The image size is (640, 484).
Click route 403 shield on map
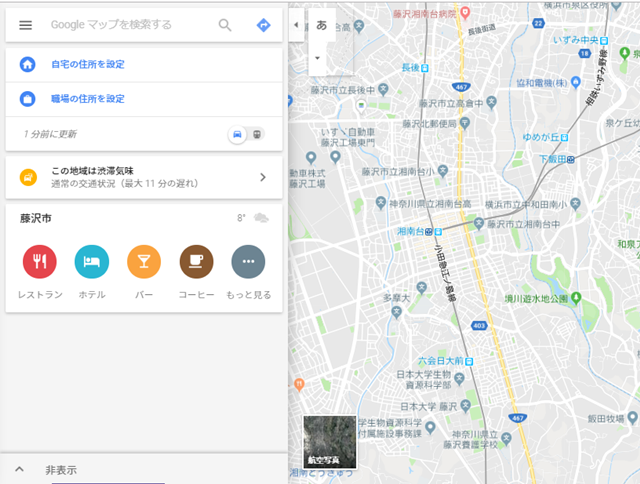[x=479, y=325]
